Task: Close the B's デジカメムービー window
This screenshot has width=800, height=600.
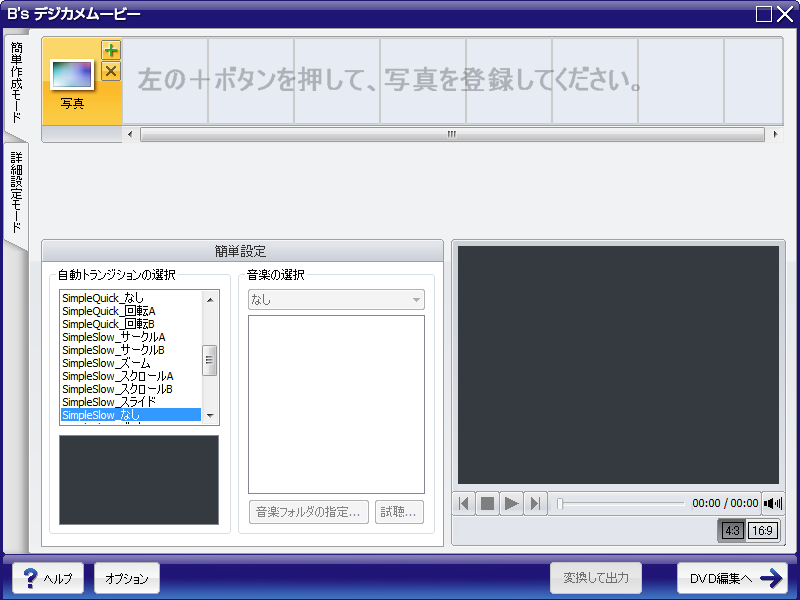Action: (785, 14)
